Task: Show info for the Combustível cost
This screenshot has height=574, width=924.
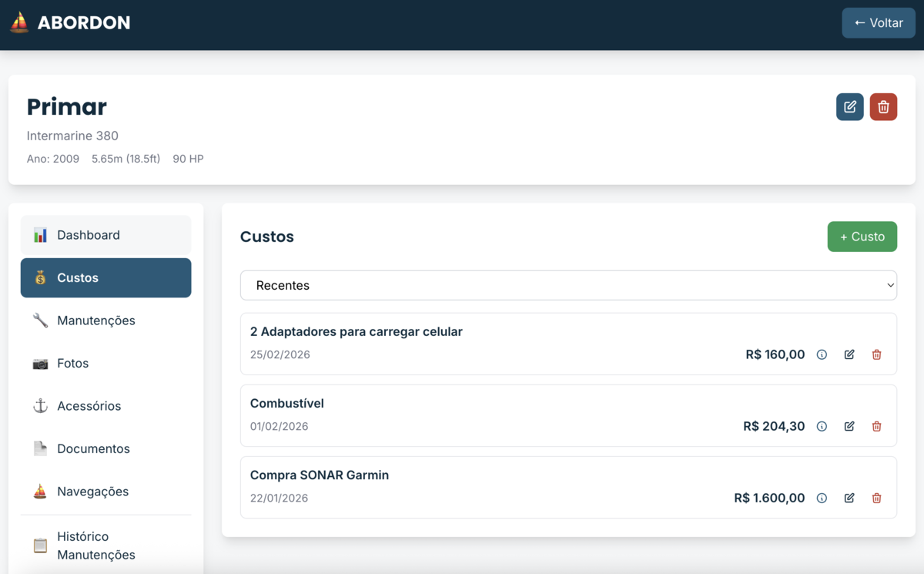Action: click(x=822, y=427)
